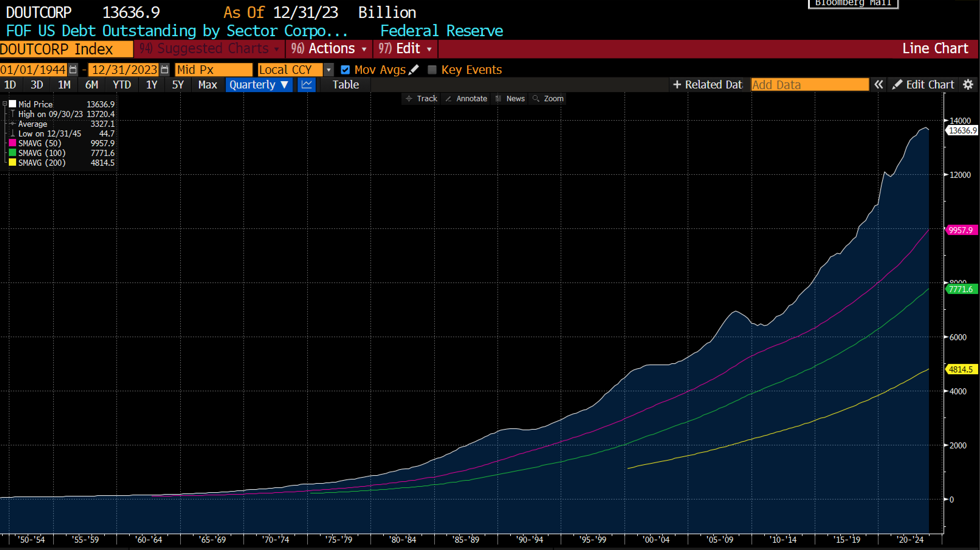980x550 pixels.
Task: Expand the Local CCY currency dropdown
Action: (329, 70)
